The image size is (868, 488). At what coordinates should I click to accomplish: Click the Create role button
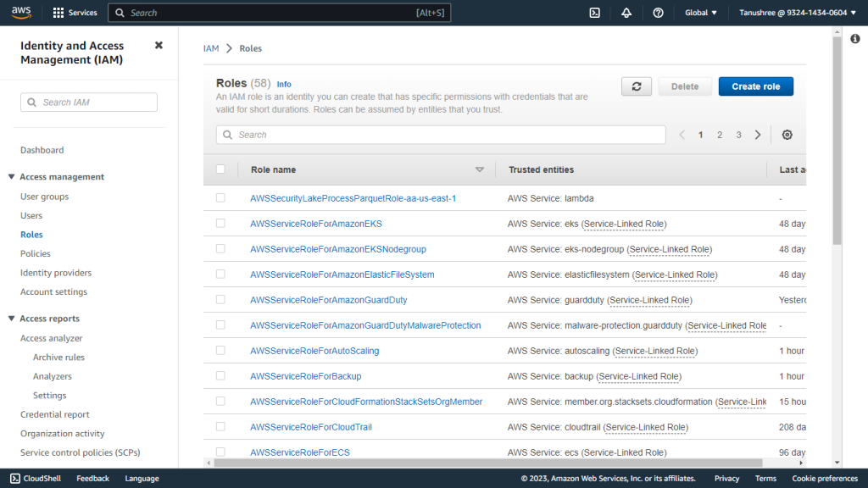(755, 86)
